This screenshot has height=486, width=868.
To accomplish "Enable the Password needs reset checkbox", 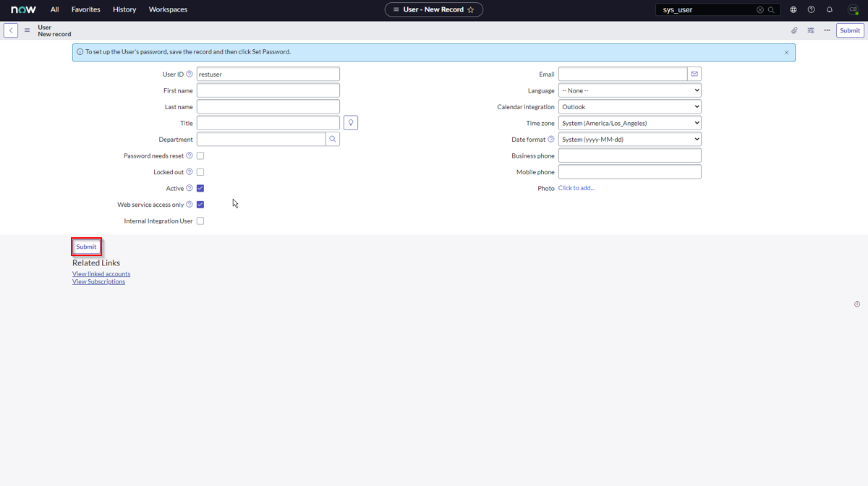I will [x=200, y=155].
